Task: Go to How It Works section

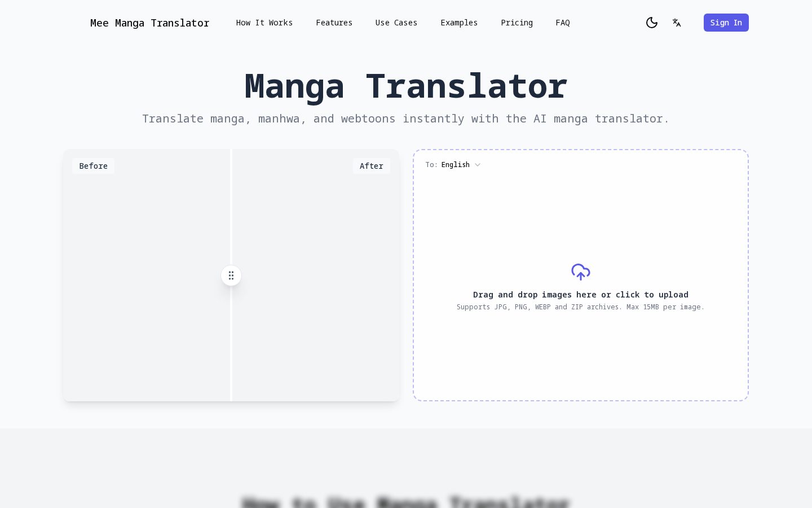Action: 264,23
